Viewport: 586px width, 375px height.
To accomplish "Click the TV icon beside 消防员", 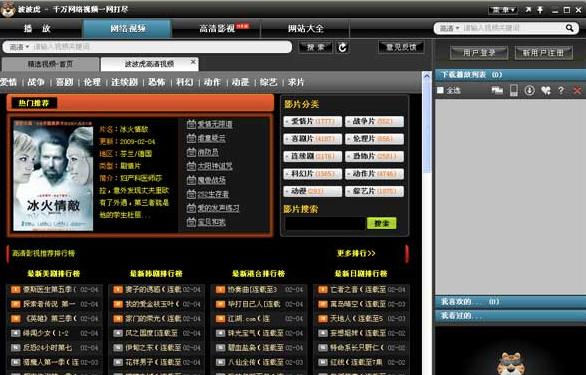I will coord(191,152).
